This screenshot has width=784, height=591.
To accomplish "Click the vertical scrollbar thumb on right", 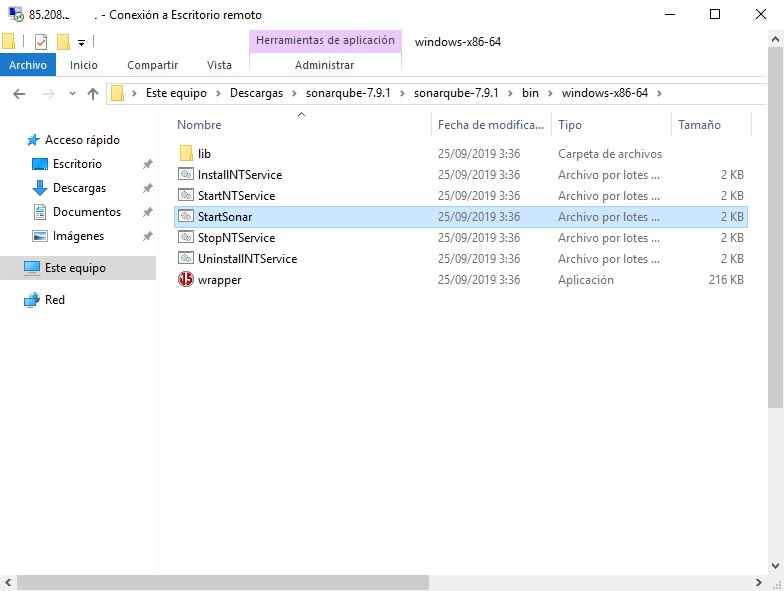I will coord(776,228).
